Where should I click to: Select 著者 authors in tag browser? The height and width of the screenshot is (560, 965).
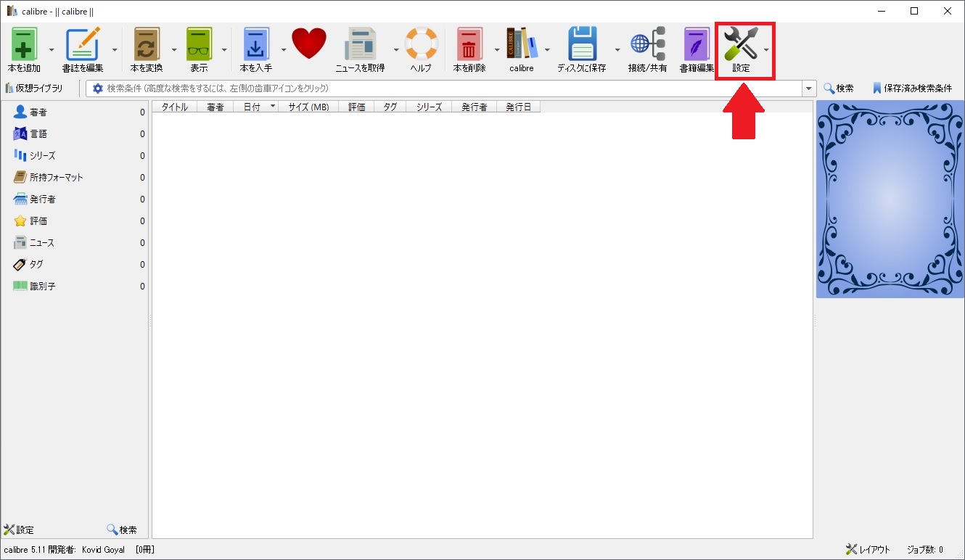point(74,112)
